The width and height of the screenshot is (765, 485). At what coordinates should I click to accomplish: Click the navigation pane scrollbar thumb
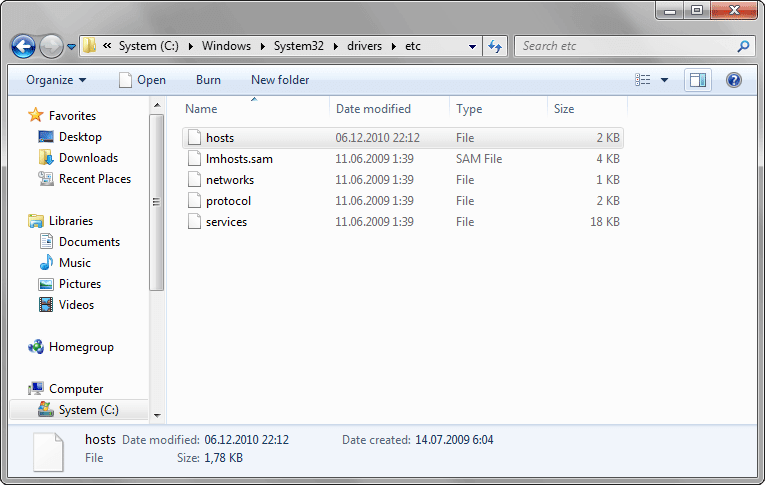(x=157, y=202)
